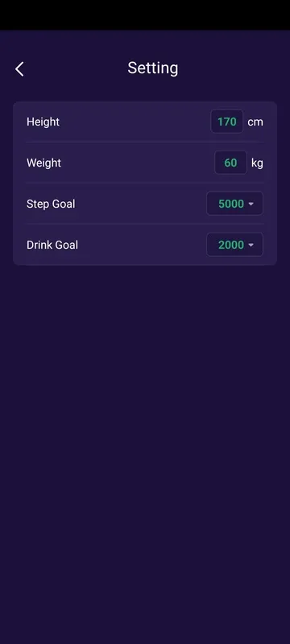
Task: Select the Step Goal row label
Action: click(x=51, y=204)
